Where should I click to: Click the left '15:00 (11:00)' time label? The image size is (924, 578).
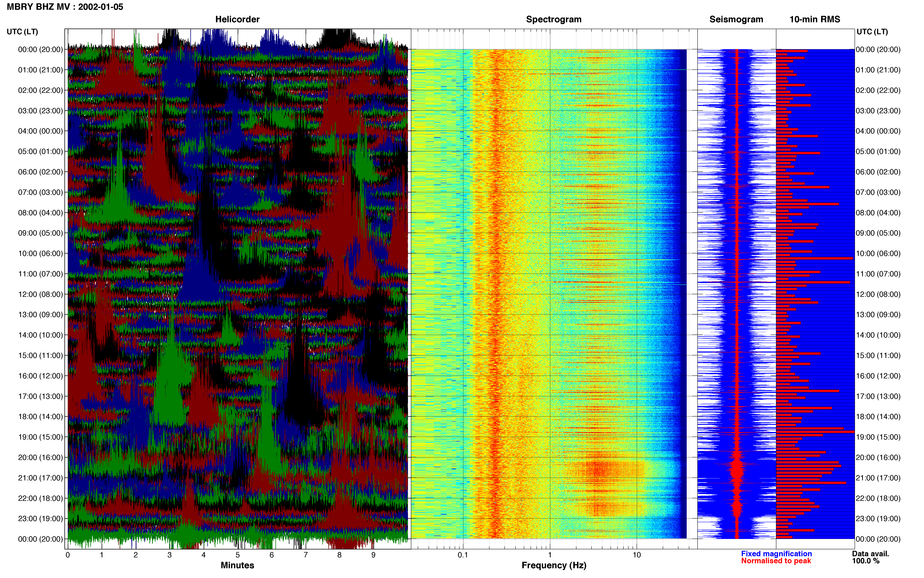coord(41,356)
